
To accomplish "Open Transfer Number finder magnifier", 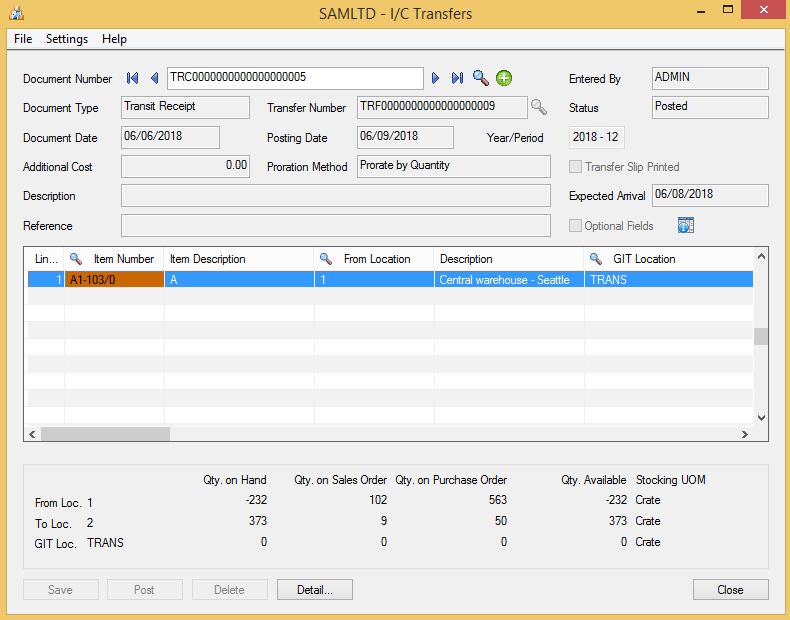I will point(539,107).
